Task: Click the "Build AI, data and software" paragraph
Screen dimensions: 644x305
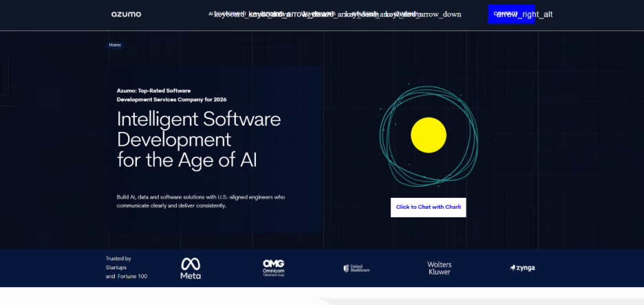Action: click(x=200, y=197)
